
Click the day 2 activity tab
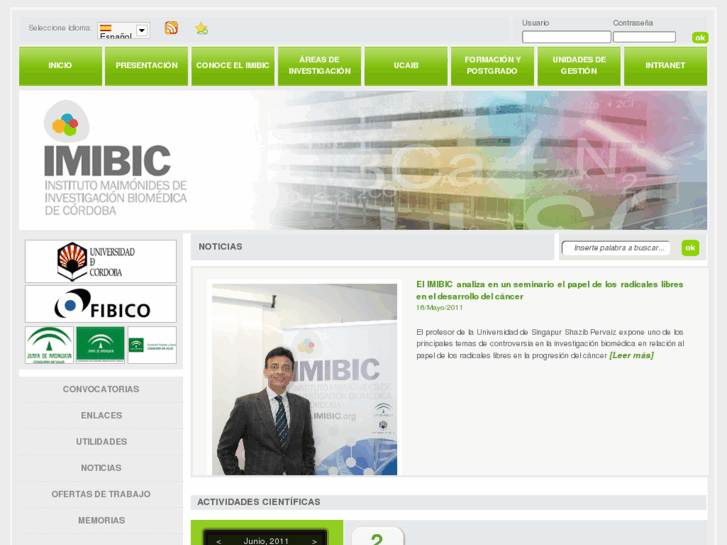(377, 537)
